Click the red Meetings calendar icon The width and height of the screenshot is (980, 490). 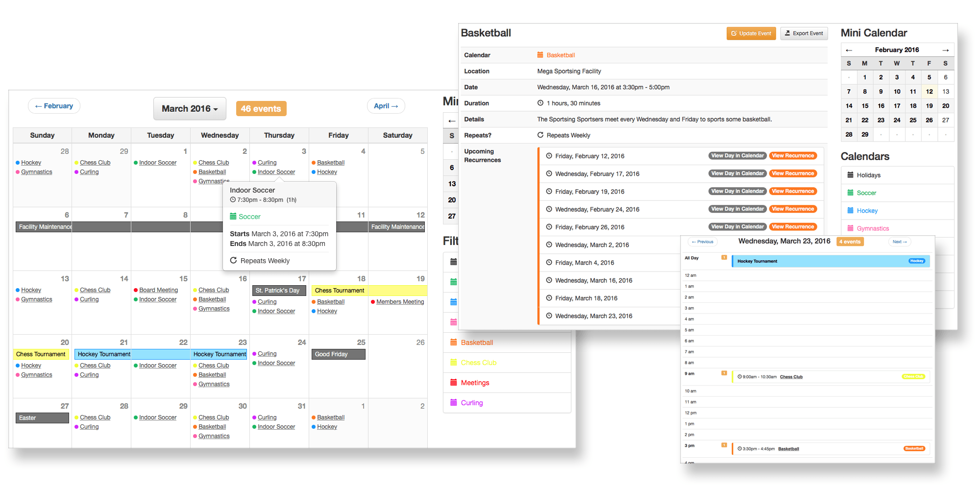(x=453, y=383)
